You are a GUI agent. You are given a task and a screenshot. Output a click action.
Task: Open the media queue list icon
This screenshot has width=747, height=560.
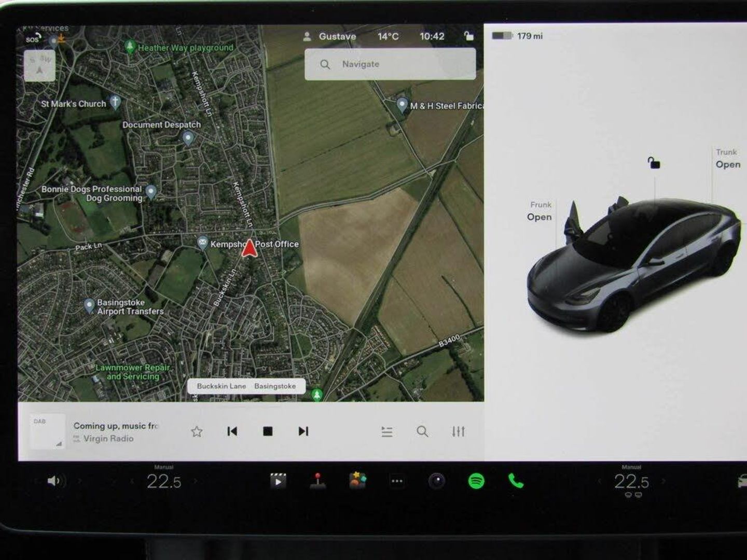[x=387, y=431]
